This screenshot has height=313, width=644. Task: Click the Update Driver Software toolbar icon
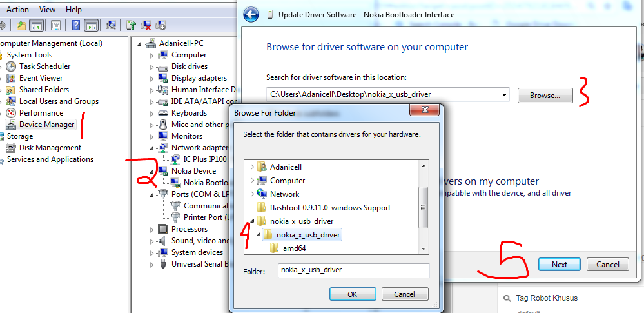point(132,26)
